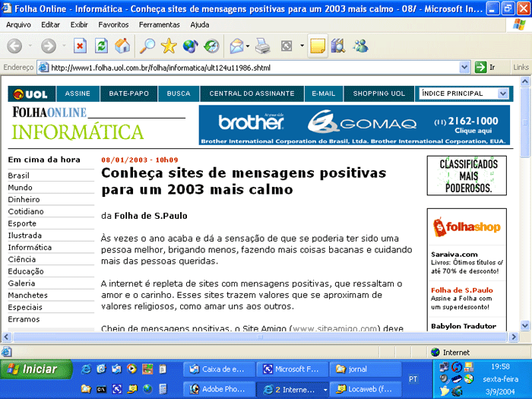
Task: Click the vertical scrollbar down arrow
Action: [525, 326]
